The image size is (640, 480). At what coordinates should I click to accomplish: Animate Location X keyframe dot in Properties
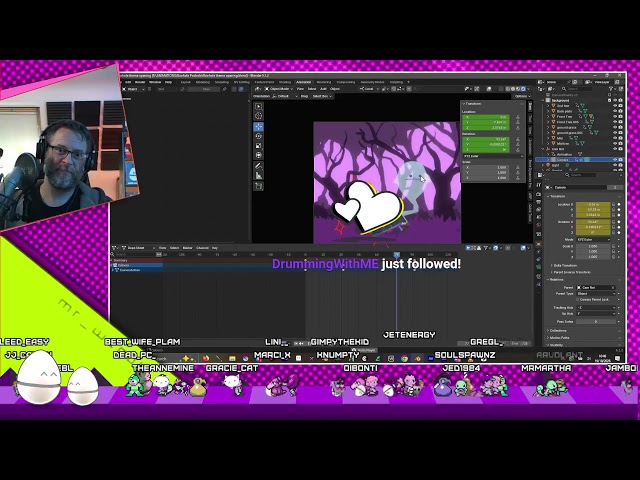coord(619,204)
